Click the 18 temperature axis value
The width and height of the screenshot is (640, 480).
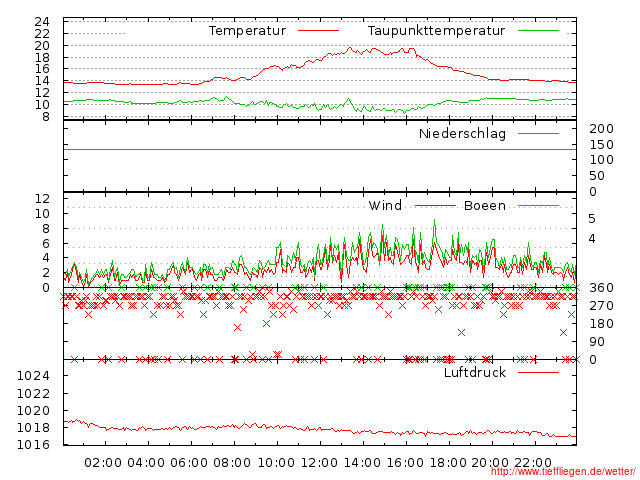(42, 58)
